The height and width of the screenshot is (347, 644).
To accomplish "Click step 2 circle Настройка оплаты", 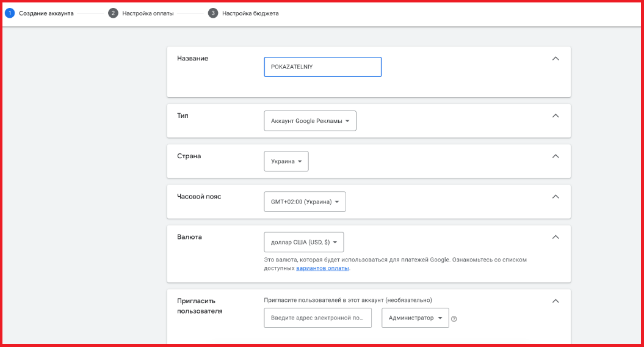I will point(113,13).
